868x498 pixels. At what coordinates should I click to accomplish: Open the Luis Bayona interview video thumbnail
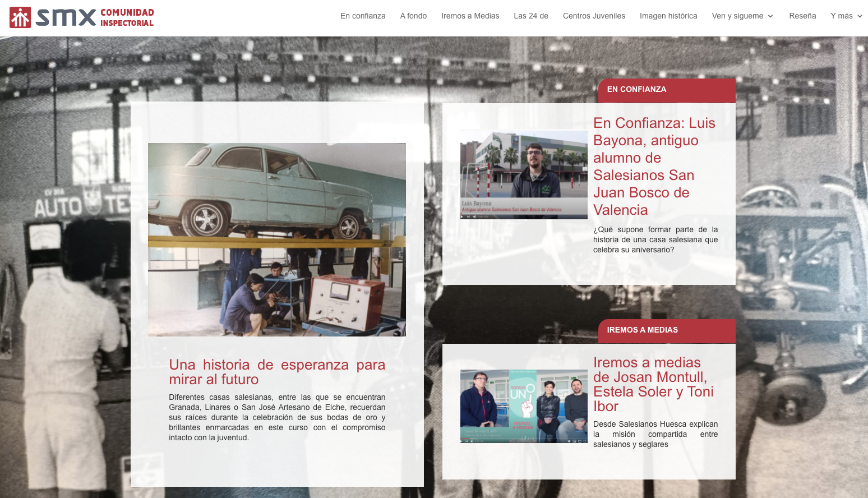[x=524, y=175]
